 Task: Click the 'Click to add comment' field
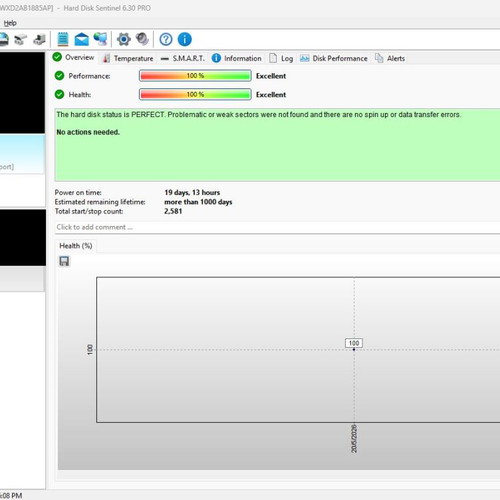tap(277, 227)
